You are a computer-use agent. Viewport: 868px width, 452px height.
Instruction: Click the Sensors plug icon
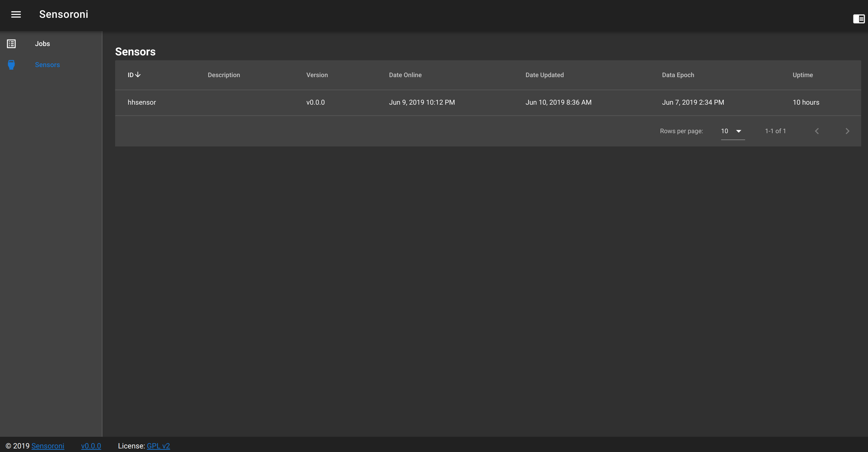(x=11, y=65)
